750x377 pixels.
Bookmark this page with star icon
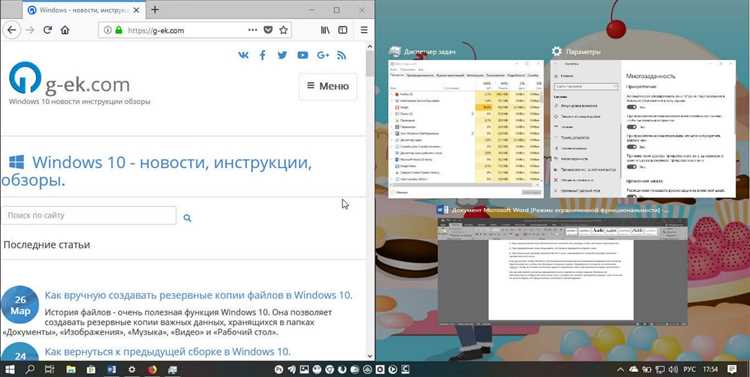click(x=284, y=30)
